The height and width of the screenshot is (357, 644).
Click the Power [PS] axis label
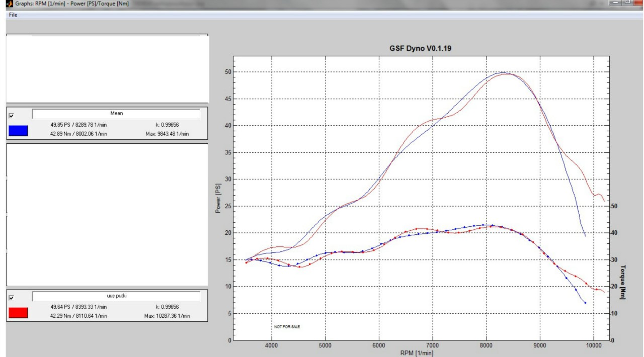(x=218, y=198)
